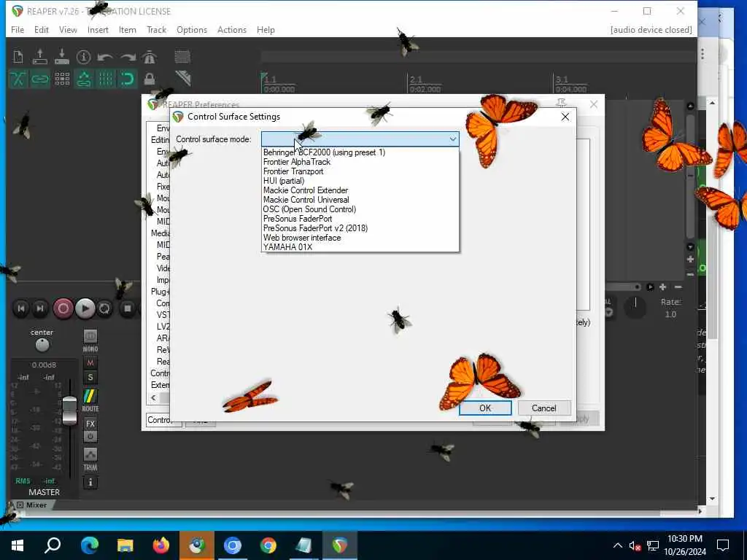
Task: Open master FX button
Action: pos(90,424)
